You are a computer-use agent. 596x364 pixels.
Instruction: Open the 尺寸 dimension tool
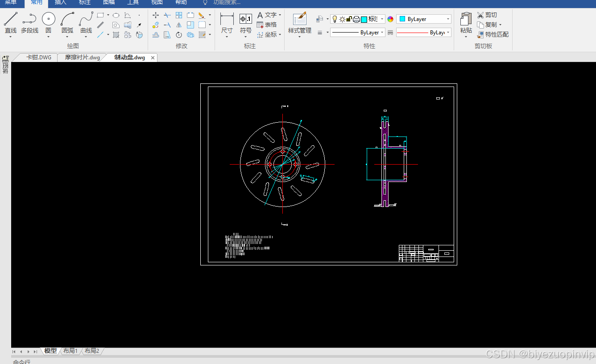[227, 22]
